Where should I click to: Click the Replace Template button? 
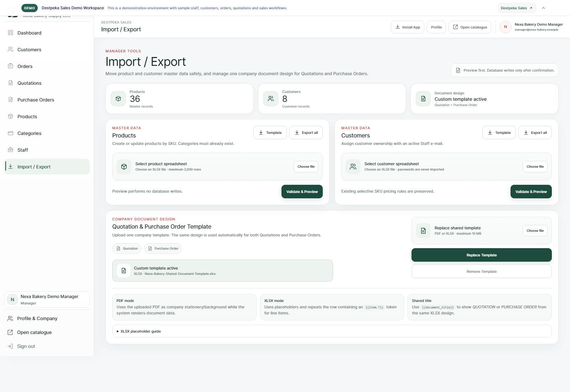click(x=482, y=255)
